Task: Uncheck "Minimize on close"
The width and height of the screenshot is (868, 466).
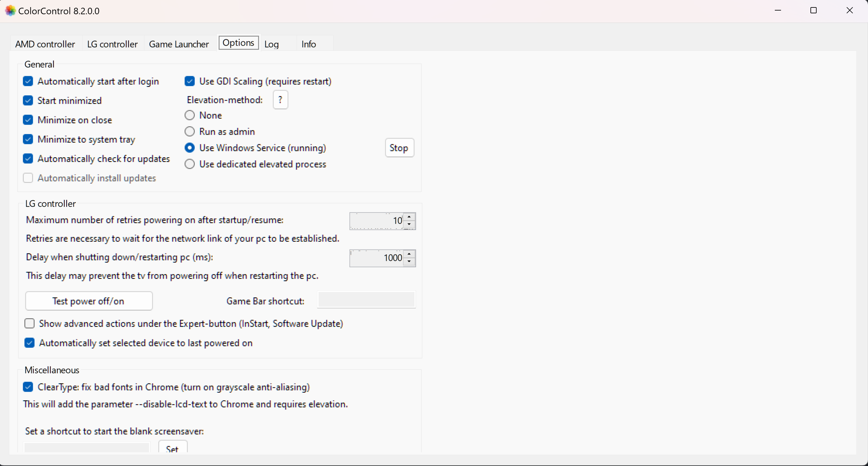Action: pyautogui.click(x=28, y=120)
